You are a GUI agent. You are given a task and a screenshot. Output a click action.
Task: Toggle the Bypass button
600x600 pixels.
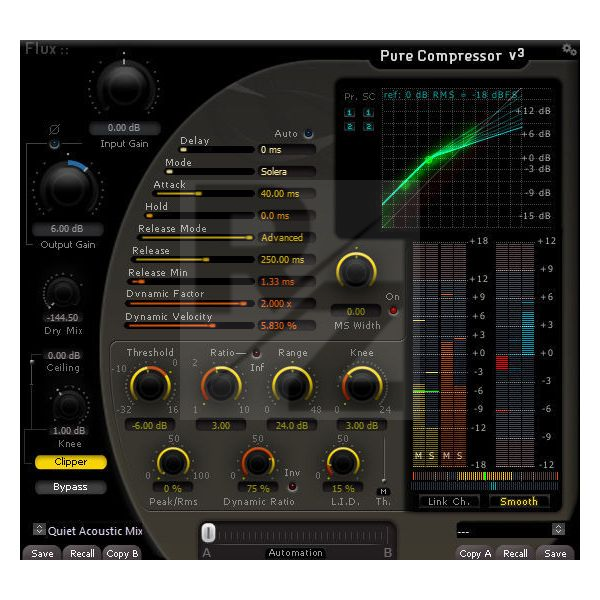pos(70,487)
